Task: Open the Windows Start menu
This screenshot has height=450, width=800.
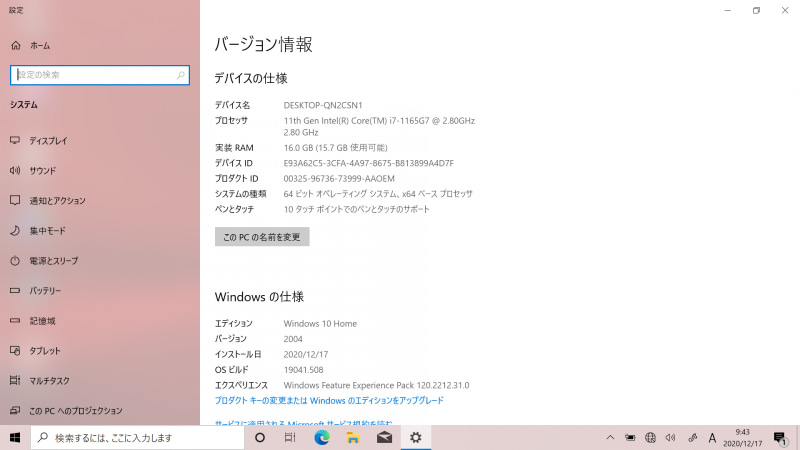Action: (15, 438)
